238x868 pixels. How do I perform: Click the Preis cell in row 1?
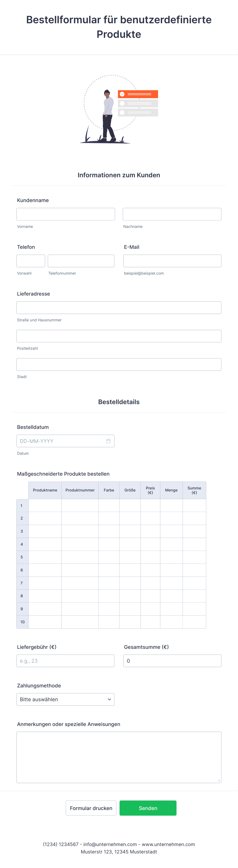pos(150,505)
